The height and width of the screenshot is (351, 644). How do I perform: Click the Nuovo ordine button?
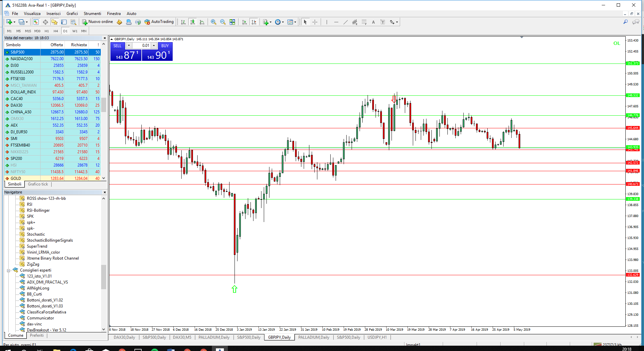(97, 22)
